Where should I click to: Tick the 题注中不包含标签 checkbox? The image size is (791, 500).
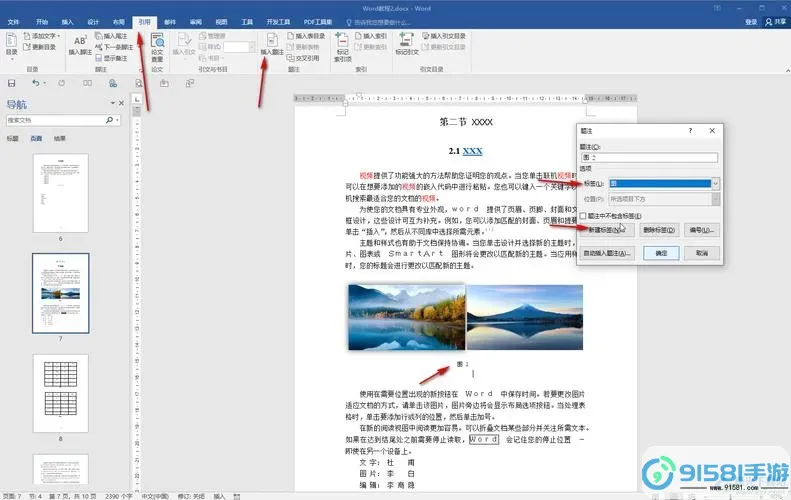click(x=583, y=215)
